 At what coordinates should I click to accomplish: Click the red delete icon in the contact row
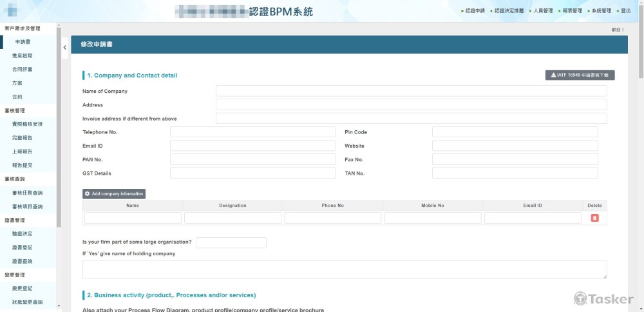[x=594, y=218]
